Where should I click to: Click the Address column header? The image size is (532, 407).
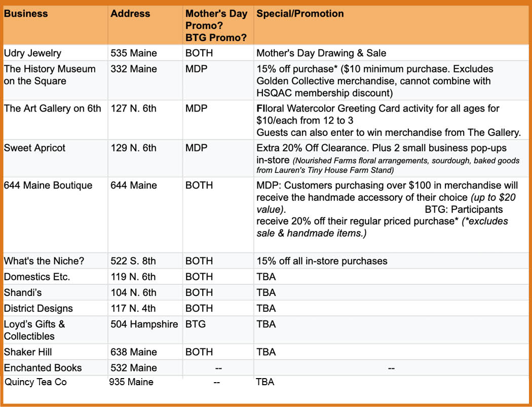[x=130, y=14]
